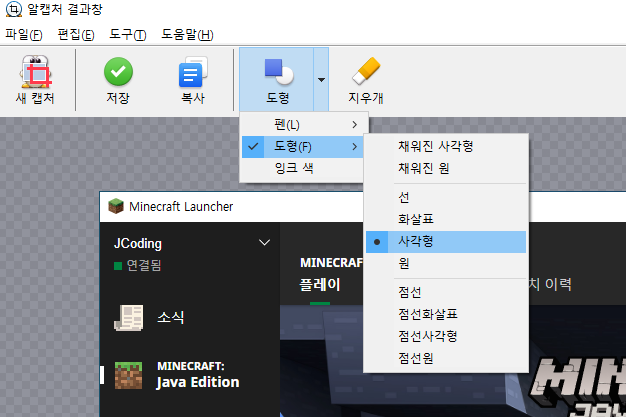
Task: Click the 소식 label in sidebar
Action: [x=171, y=318]
